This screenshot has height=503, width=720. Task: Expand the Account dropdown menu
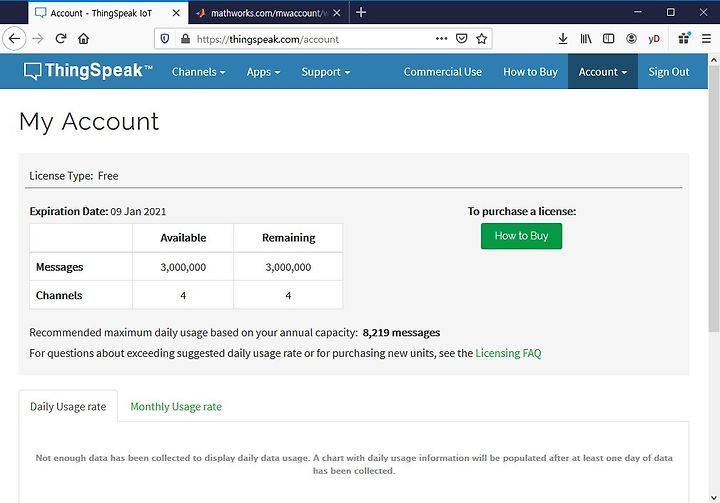[x=602, y=72]
